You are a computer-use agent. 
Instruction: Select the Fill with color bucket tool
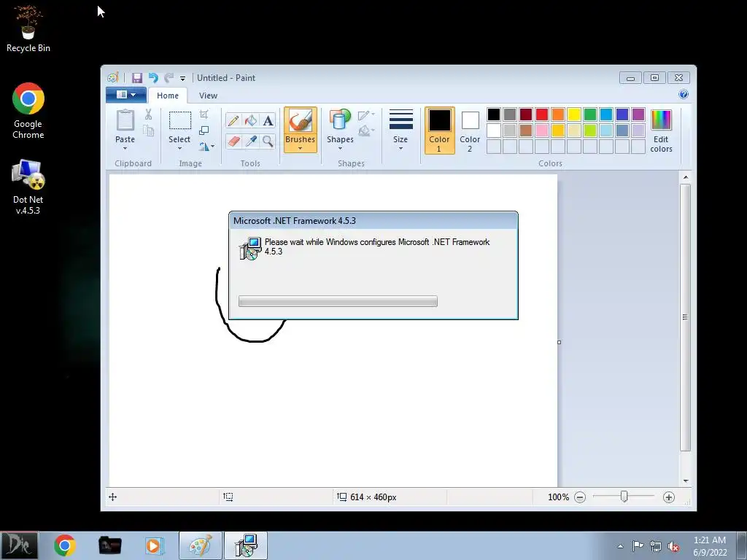[x=251, y=120]
